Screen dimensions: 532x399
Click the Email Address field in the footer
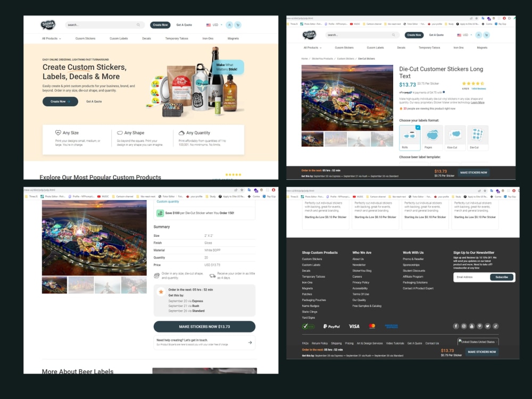pyautogui.click(x=472, y=277)
